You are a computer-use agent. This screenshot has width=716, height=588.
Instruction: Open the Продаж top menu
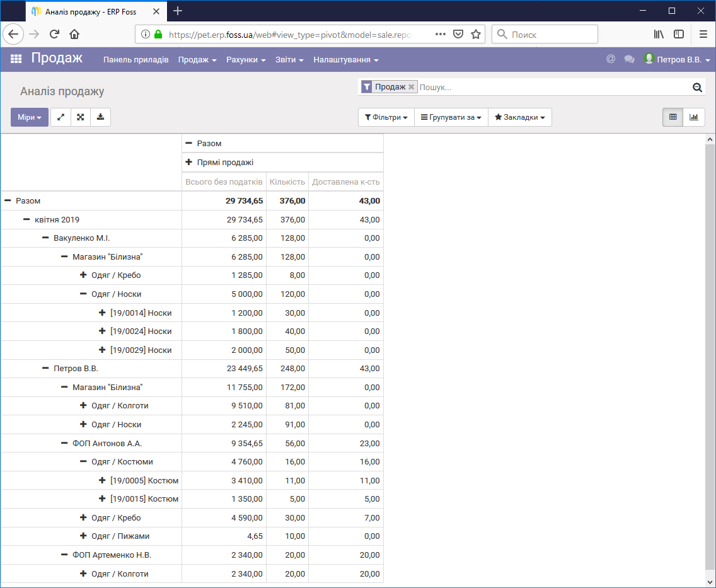point(197,60)
